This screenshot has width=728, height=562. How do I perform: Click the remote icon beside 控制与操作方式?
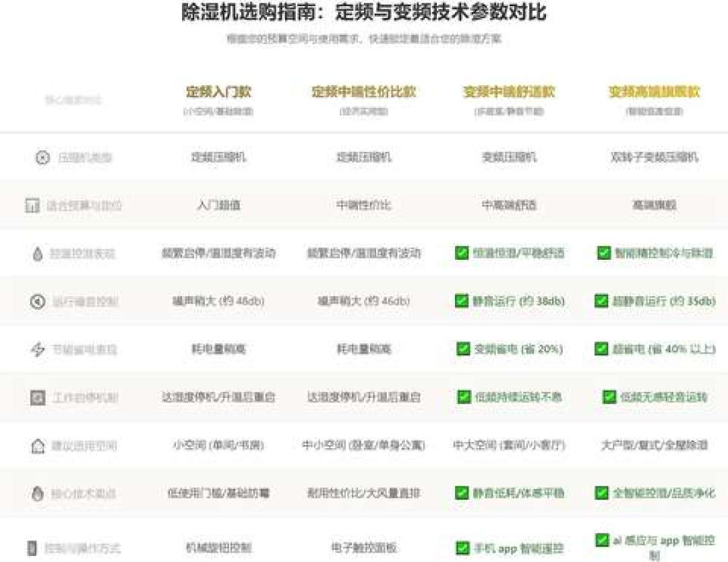tap(32, 548)
